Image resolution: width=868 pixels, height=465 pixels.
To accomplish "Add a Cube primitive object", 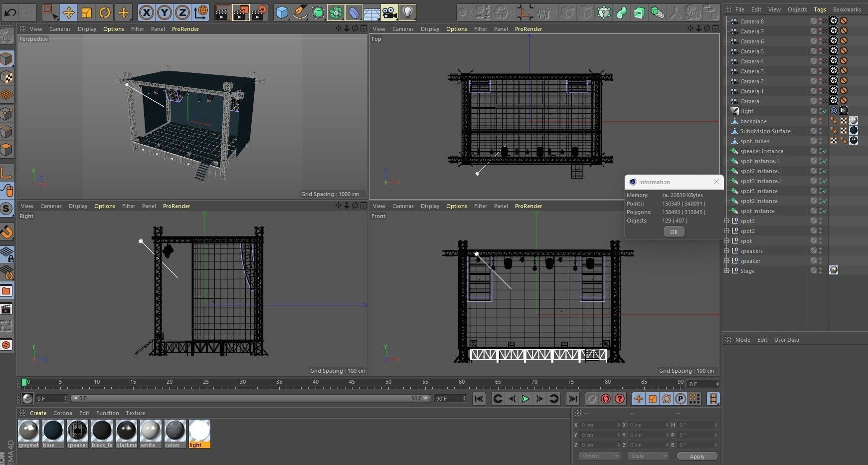I will tap(282, 12).
